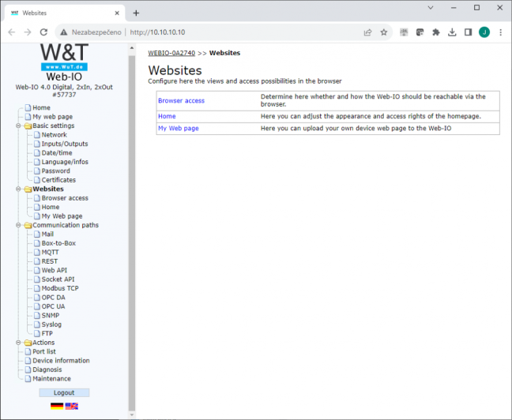Click the not secure warning icon
This screenshot has width=512, height=420.
click(x=64, y=32)
